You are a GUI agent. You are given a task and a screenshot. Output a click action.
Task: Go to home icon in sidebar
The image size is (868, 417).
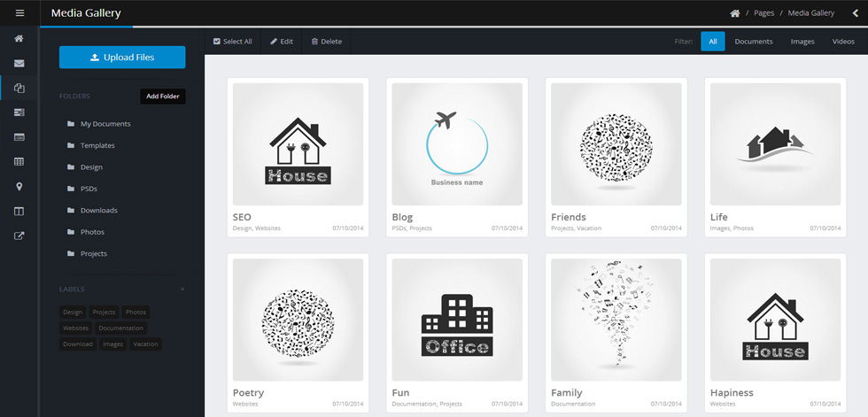click(x=19, y=39)
